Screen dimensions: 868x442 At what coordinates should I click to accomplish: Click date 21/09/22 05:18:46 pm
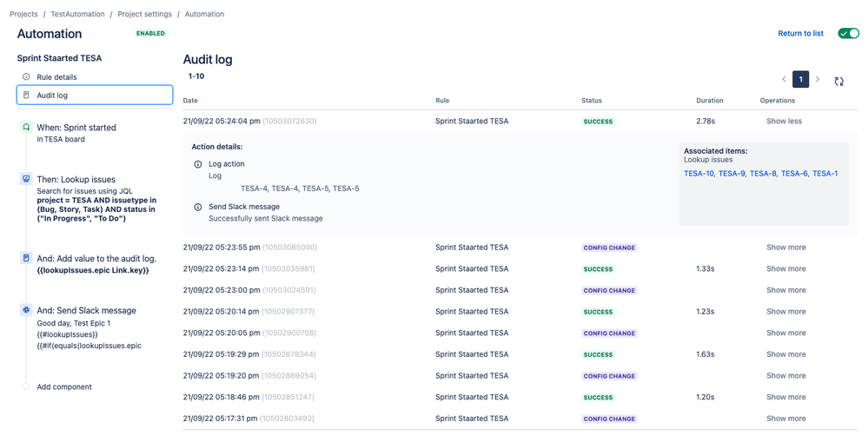[222, 397]
